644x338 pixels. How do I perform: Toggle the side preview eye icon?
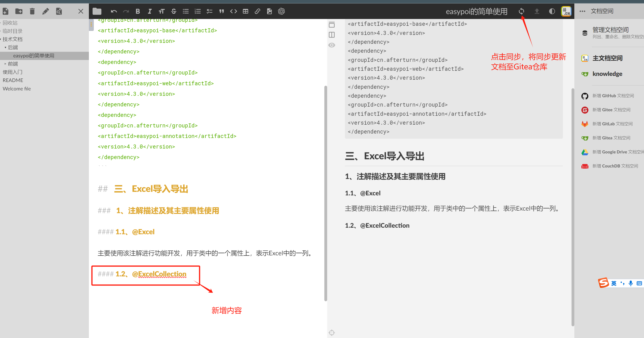pos(332,45)
